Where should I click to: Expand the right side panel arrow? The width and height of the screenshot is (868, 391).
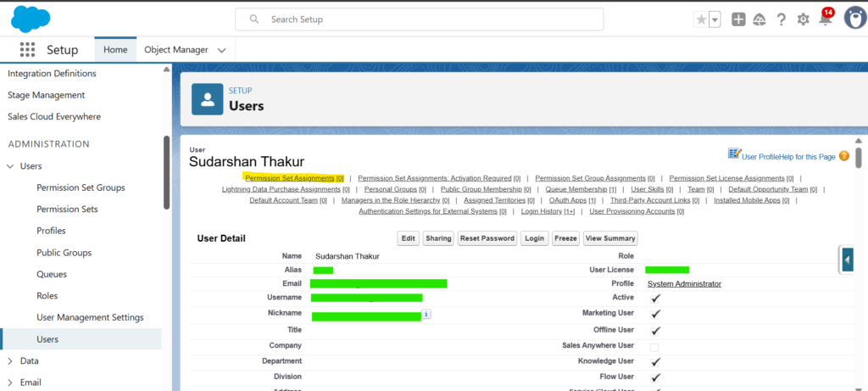[847, 260]
